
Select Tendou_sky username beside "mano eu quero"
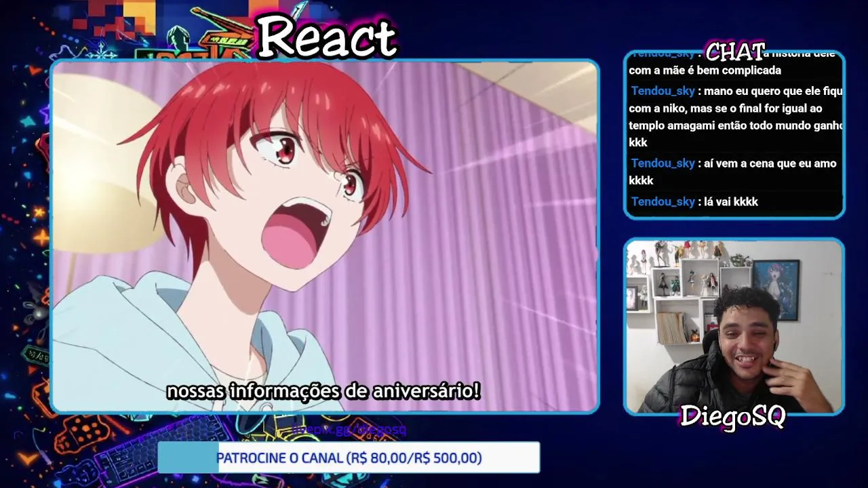663,91
